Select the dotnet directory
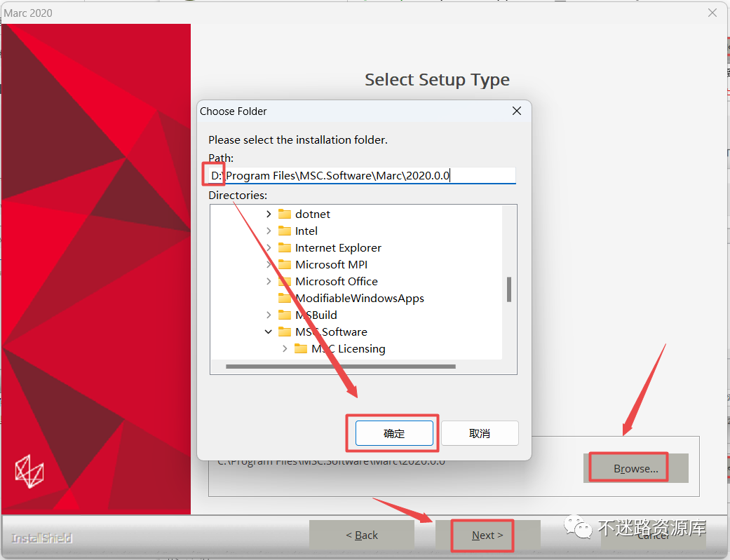Screen dimensions: 730x560 312,214
